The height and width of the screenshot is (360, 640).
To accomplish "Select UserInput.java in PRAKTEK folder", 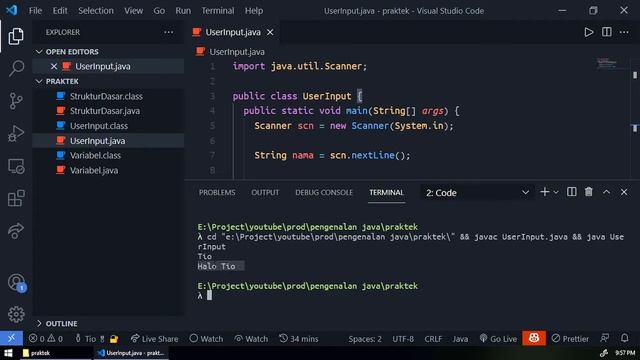I will [x=108, y=140].
